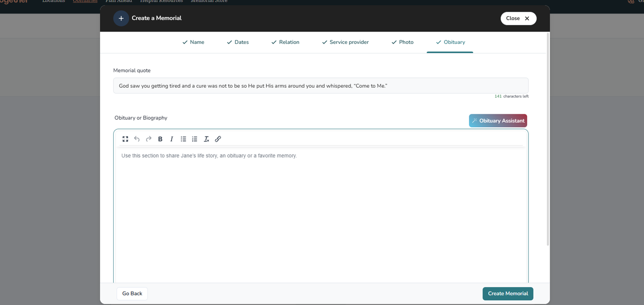Switch to the Name step tab
644x305 pixels.
(x=193, y=42)
